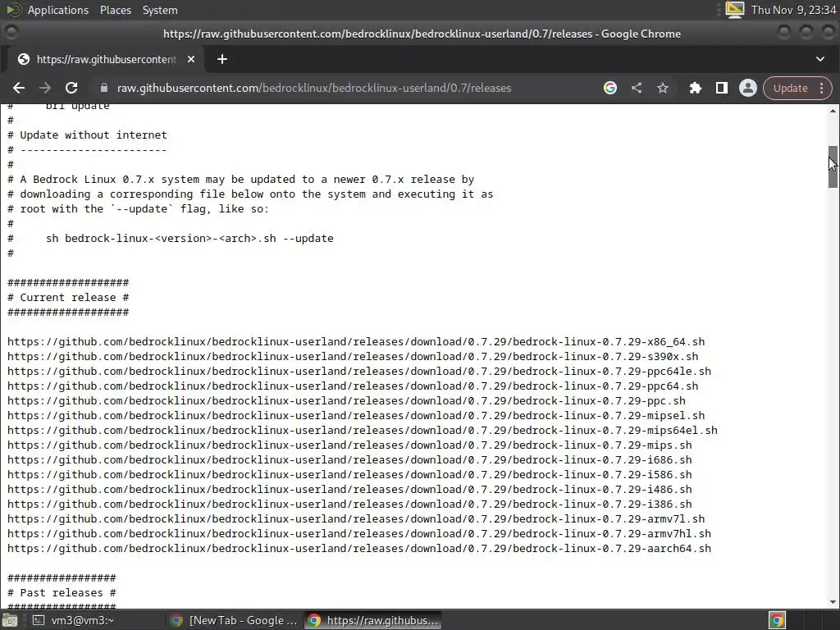Select the raw.githubusercontent tab
840x630 pixels.
point(106,59)
